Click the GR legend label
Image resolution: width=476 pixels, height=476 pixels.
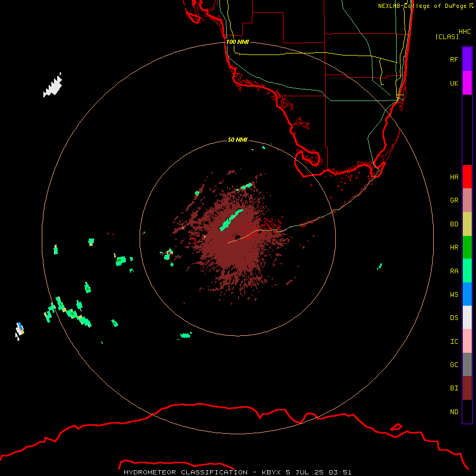pos(454,200)
